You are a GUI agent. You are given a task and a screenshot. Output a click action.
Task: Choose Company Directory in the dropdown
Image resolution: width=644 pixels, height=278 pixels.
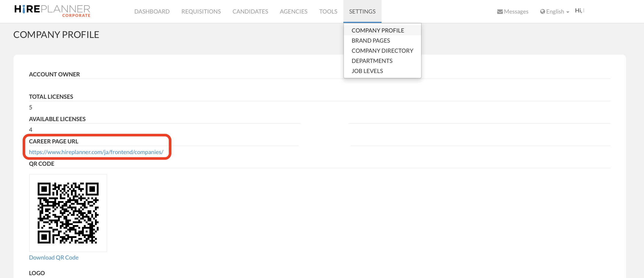(382, 50)
